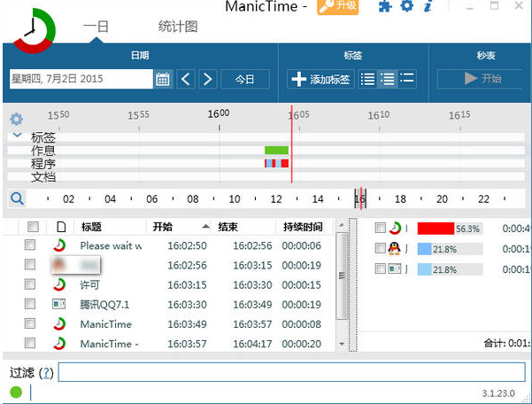Click the 今日 button
532x404 pixels.
point(245,79)
